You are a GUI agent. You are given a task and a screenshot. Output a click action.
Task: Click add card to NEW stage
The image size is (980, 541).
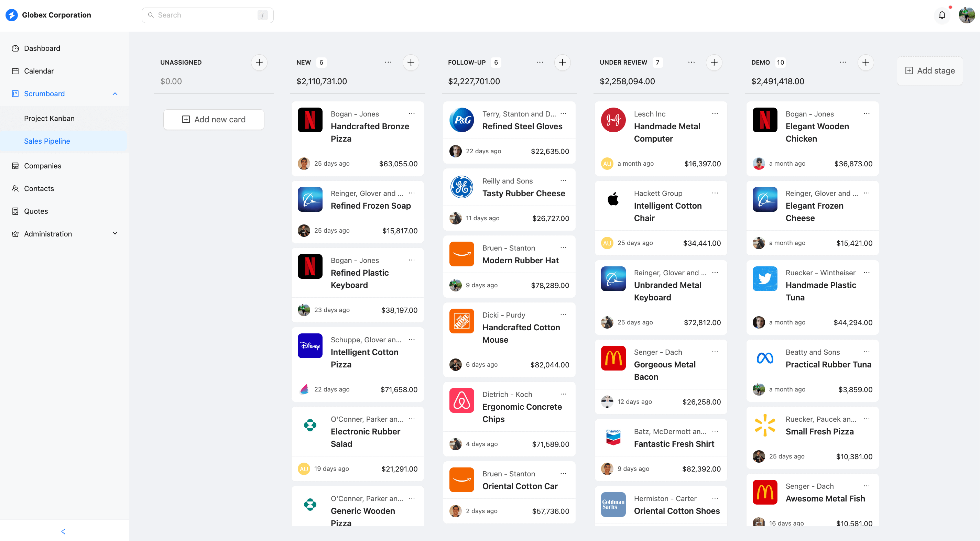pyautogui.click(x=411, y=62)
